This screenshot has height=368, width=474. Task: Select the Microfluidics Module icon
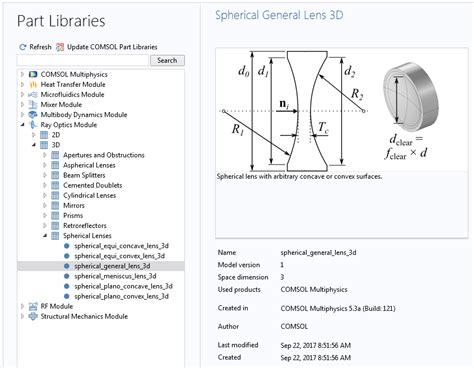point(33,95)
